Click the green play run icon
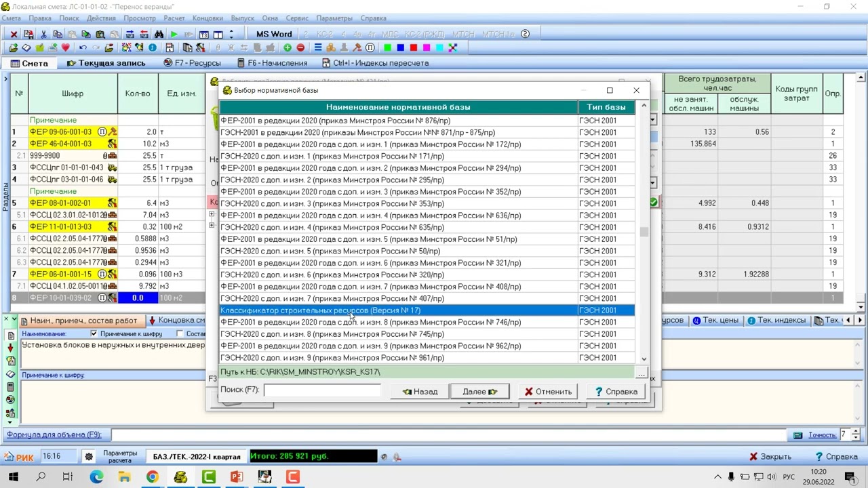Viewport: 868px width, 488px height. (x=174, y=34)
